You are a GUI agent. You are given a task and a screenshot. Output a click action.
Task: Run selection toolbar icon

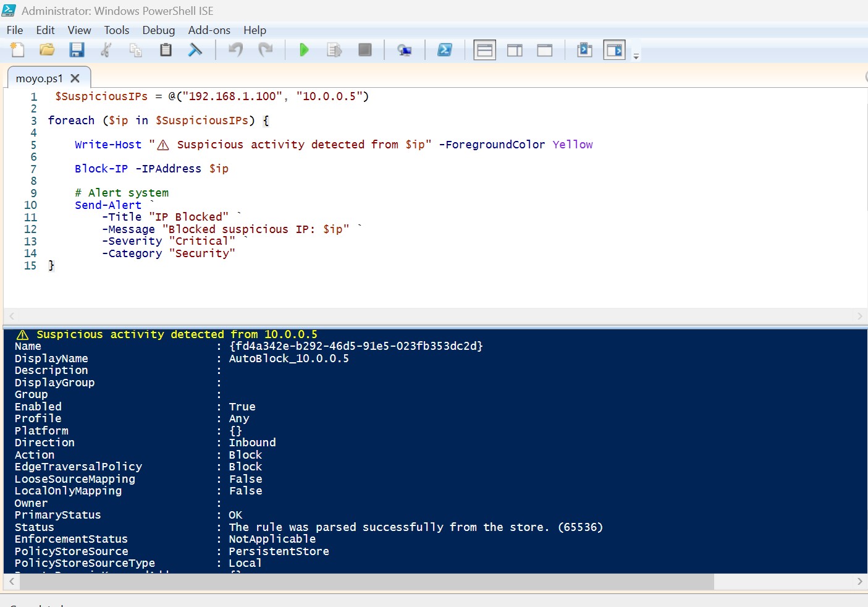pyautogui.click(x=334, y=50)
